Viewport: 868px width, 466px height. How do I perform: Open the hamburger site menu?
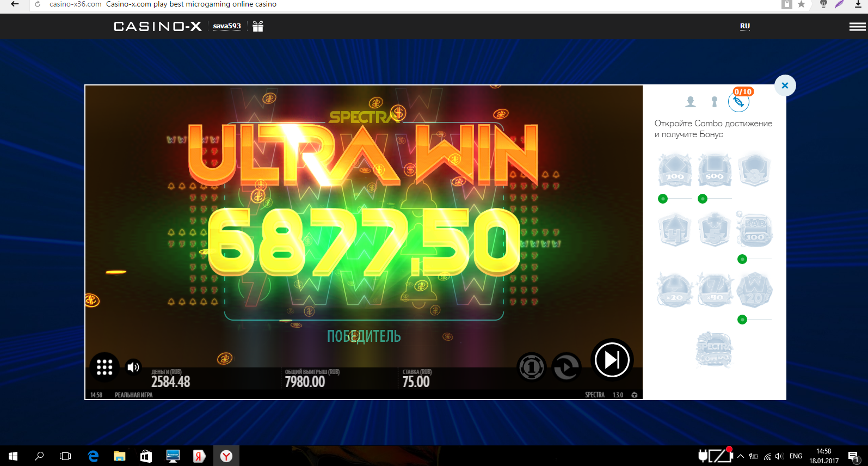[x=857, y=27]
